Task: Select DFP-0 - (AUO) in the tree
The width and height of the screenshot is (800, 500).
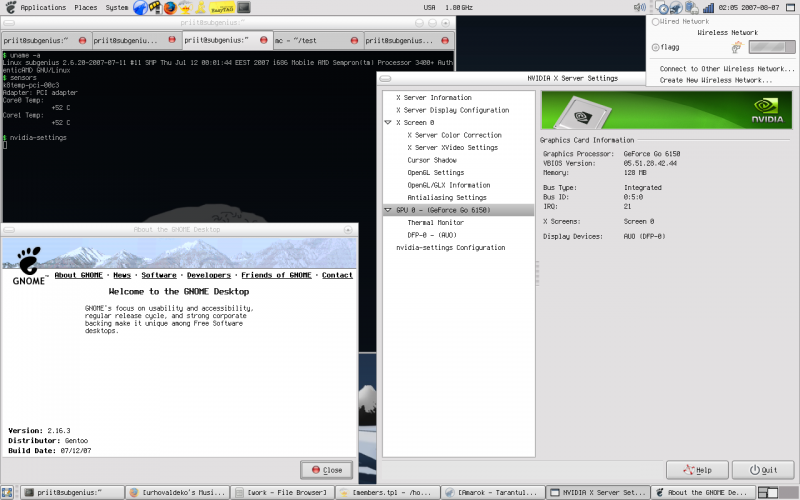Action: (x=432, y=235)
